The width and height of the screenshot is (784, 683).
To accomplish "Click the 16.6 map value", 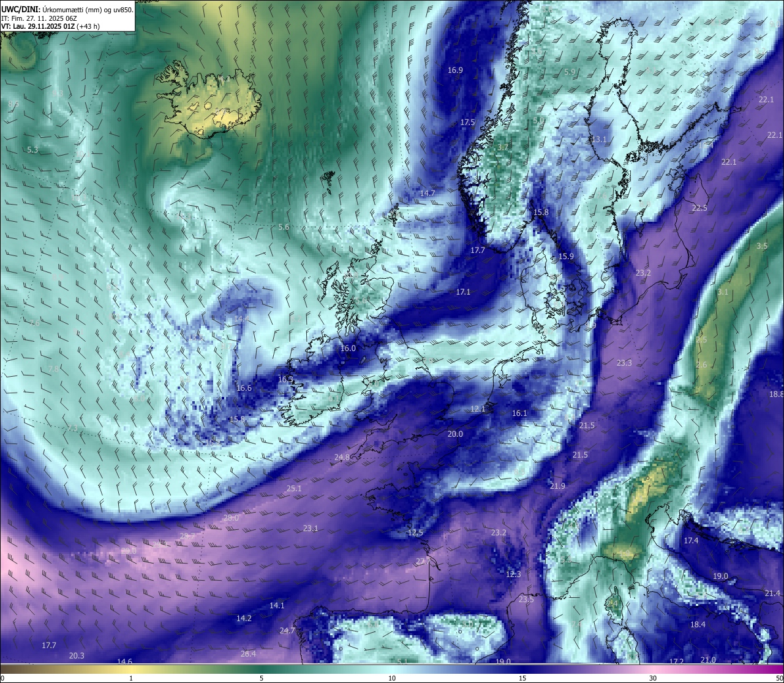I will pyautogui.click(x=244, y=388).
